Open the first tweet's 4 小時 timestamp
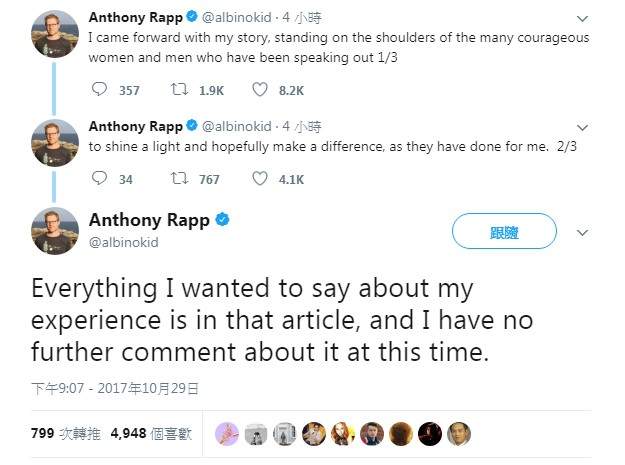 (x=301, y=17)
